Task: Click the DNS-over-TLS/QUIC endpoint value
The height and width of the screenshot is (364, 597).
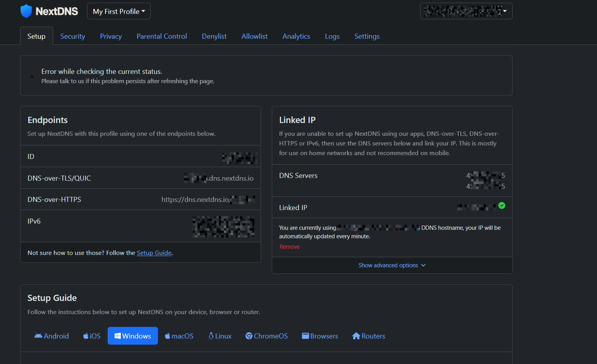Action: (219, 178)
